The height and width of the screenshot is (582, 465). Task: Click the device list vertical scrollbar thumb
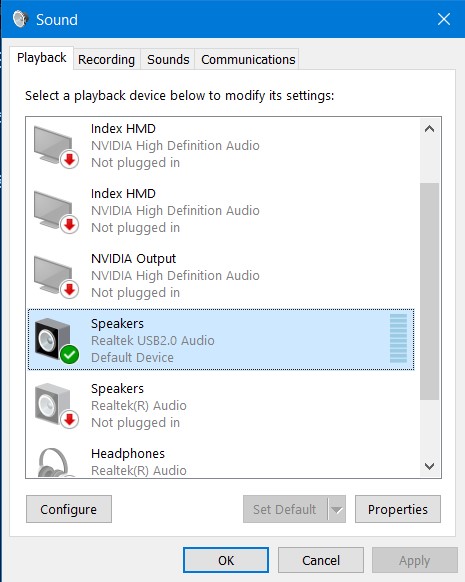pos(429,291)
